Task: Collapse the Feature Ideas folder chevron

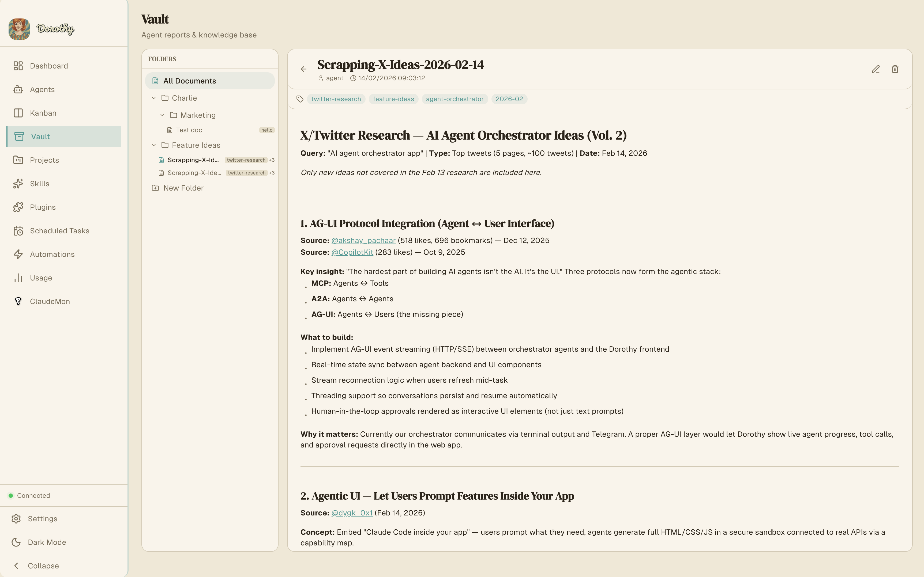Action: 154,145
